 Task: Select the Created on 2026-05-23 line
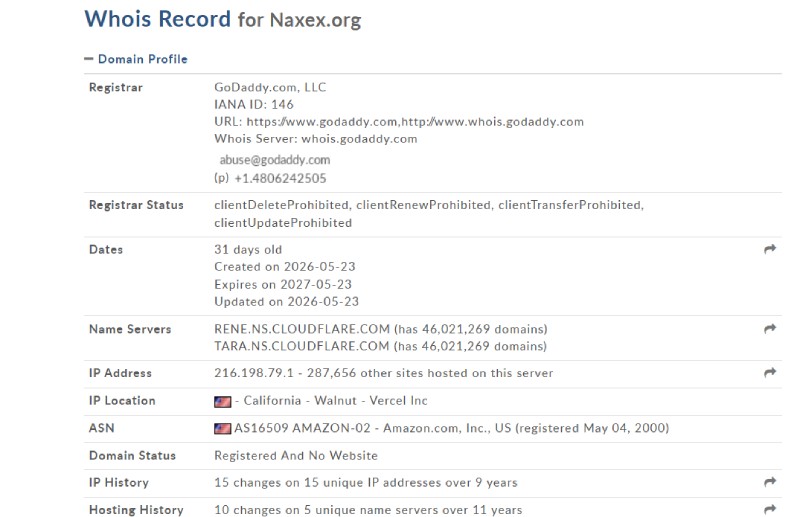point(285,267)
